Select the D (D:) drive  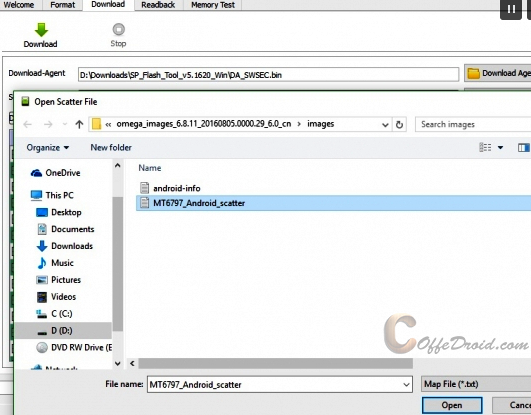click(x=63, y=331)
